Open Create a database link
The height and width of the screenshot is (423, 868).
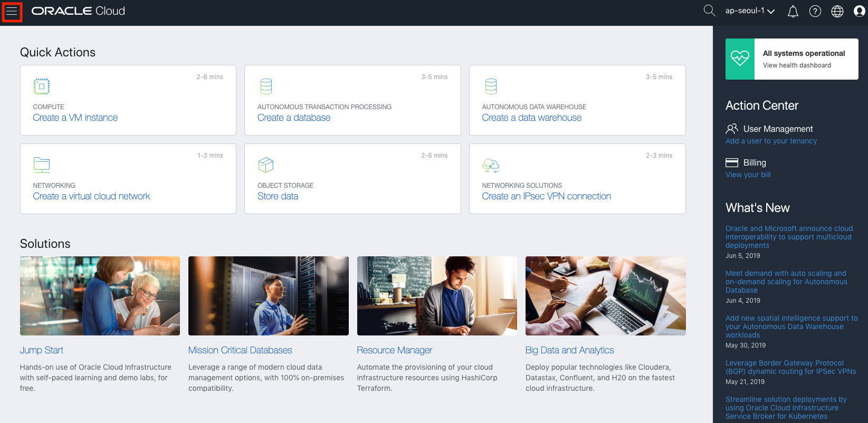pos(294,118)
